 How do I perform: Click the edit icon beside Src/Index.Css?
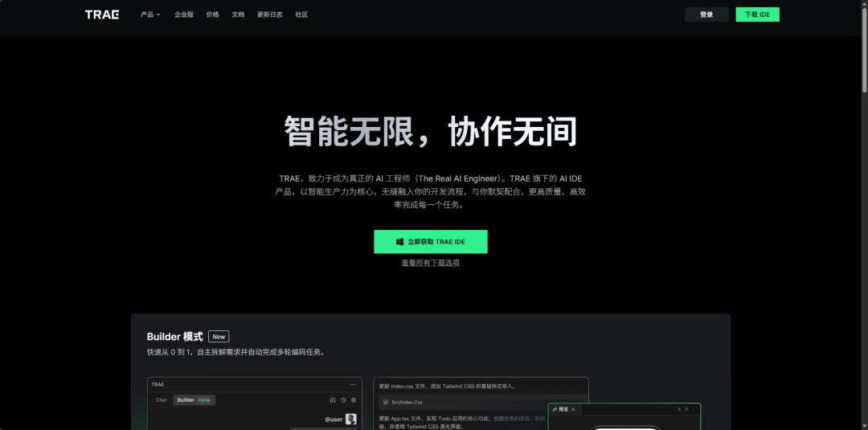(x=386, y=403)
